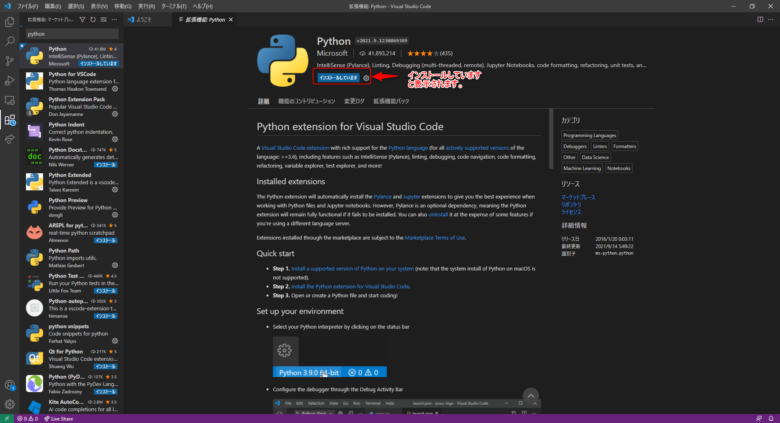Click install button for AREPL for python
The width and height of the screenshot is (780, 423).
tap(105, 240)
